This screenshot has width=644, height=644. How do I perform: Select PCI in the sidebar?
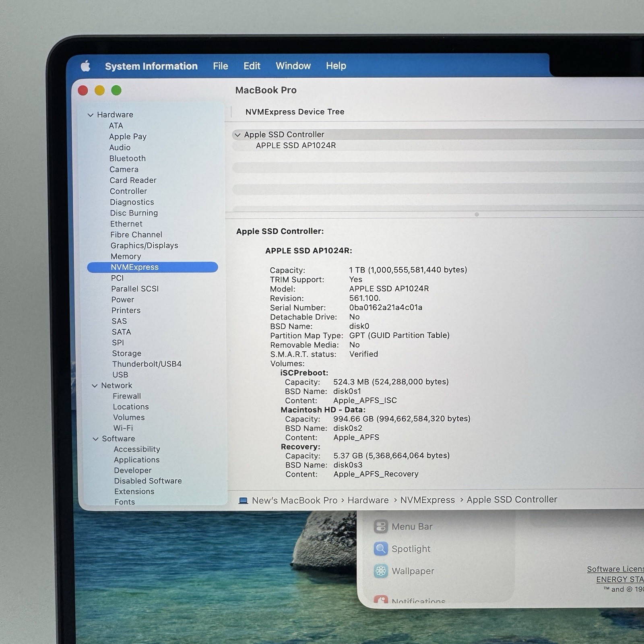pos(118,278)
